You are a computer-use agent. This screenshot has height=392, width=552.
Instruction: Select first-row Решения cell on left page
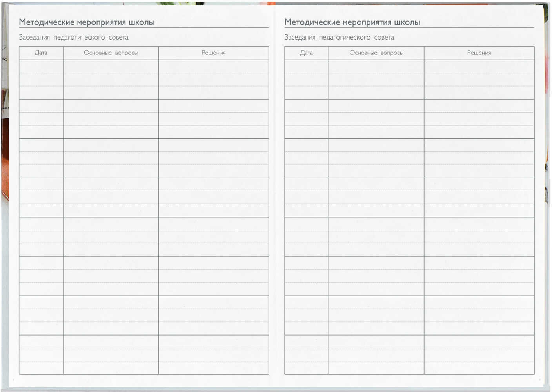[213, 80]
